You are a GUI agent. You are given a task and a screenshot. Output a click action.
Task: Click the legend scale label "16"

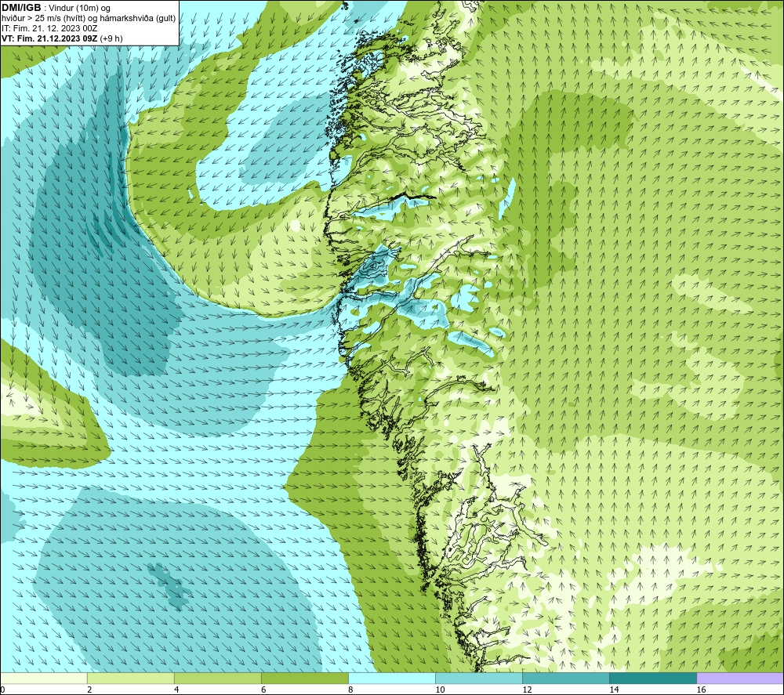701,690
